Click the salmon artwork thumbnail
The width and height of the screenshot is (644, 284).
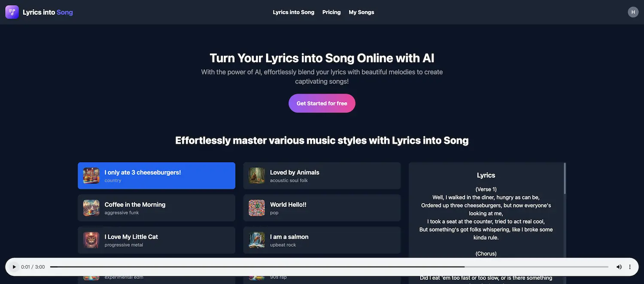point(256,240)
